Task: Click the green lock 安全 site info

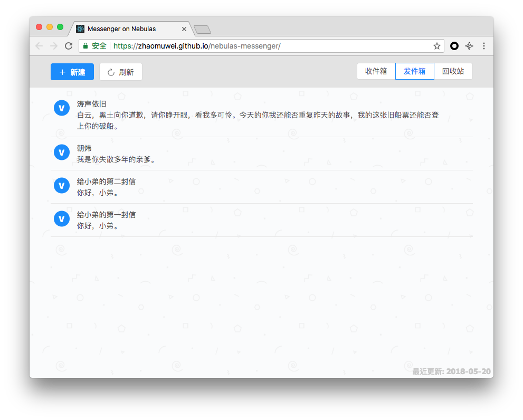Action: point(94,46)
